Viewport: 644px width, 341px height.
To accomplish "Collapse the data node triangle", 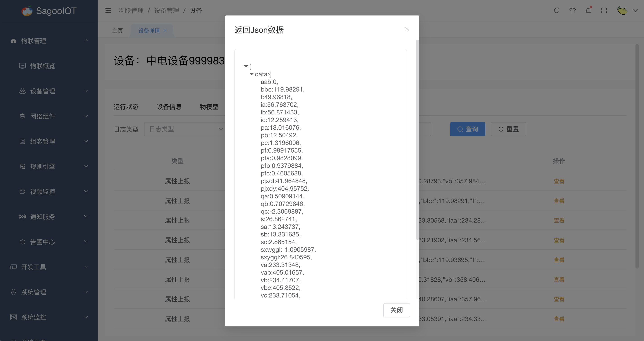I will pyautogui.click(x=252, y=74).
